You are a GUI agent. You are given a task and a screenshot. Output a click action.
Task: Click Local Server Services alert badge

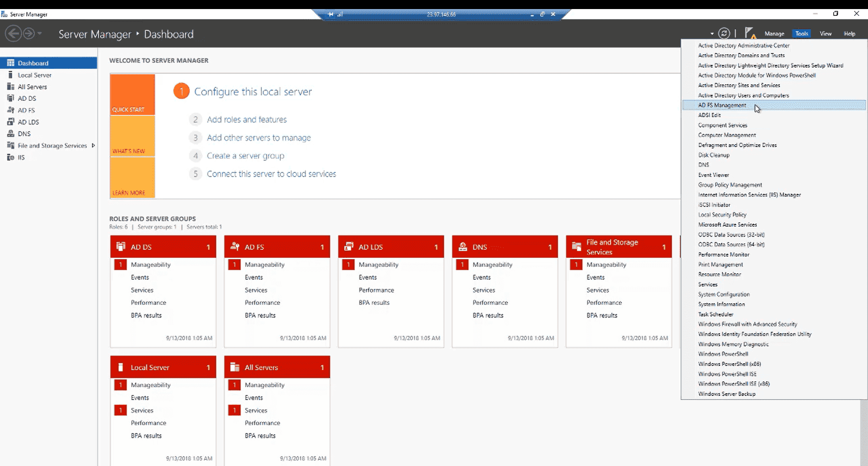point(120,410)
